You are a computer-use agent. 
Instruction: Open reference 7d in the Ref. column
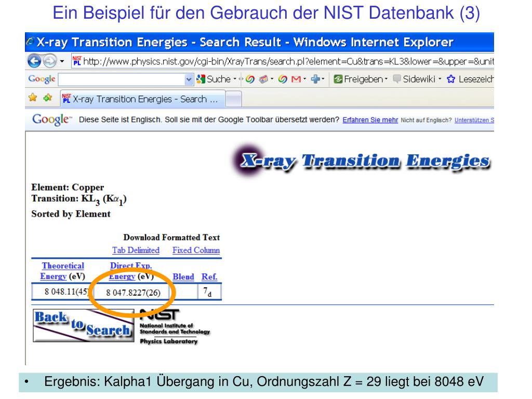tap(207, 292)
